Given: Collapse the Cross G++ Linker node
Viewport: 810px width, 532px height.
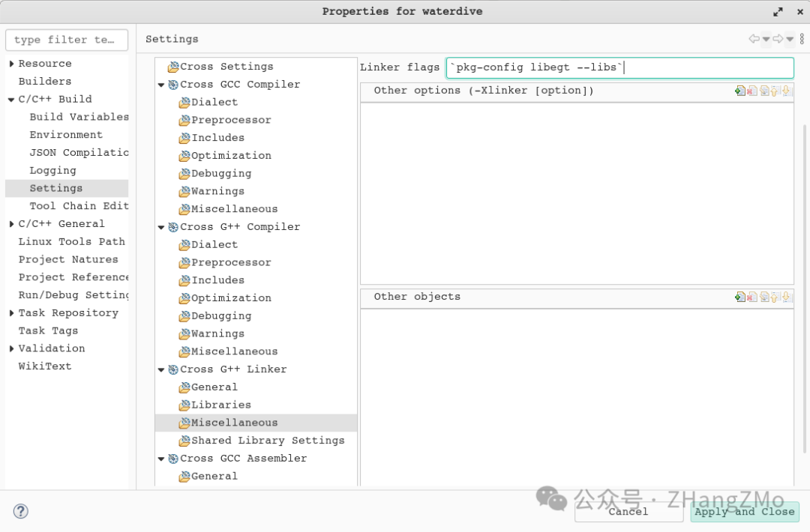Looking at the screenshot, I should 161,369.
